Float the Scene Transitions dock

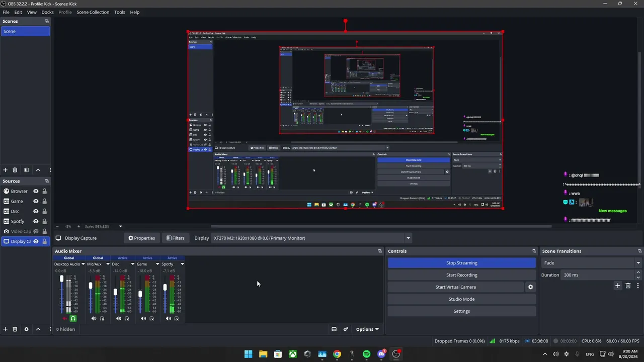pos(639,251)
